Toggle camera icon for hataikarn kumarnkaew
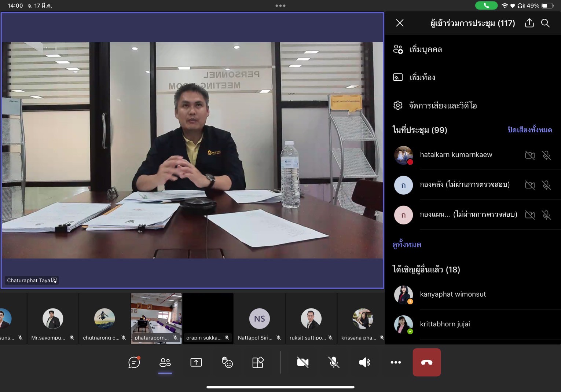 [530, 155]
